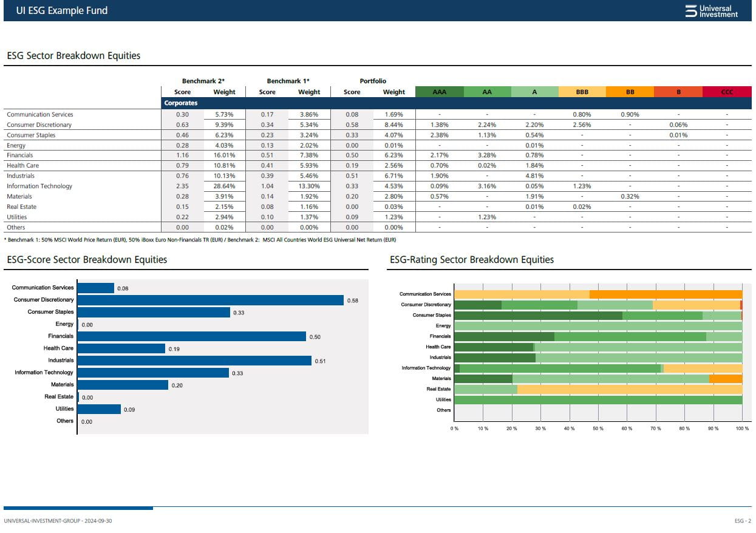Select the Portfolio column header
Image resolution: width=756 pixels, height=533 pixels.
[373, 81]
